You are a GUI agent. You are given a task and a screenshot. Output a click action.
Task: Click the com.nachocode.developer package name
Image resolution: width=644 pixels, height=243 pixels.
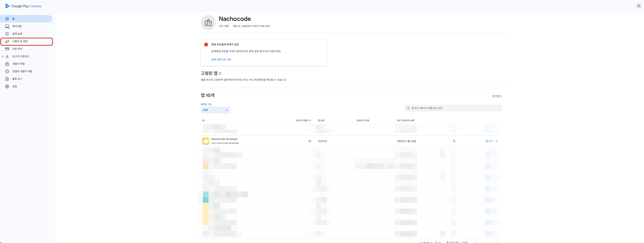coord(225,143)
